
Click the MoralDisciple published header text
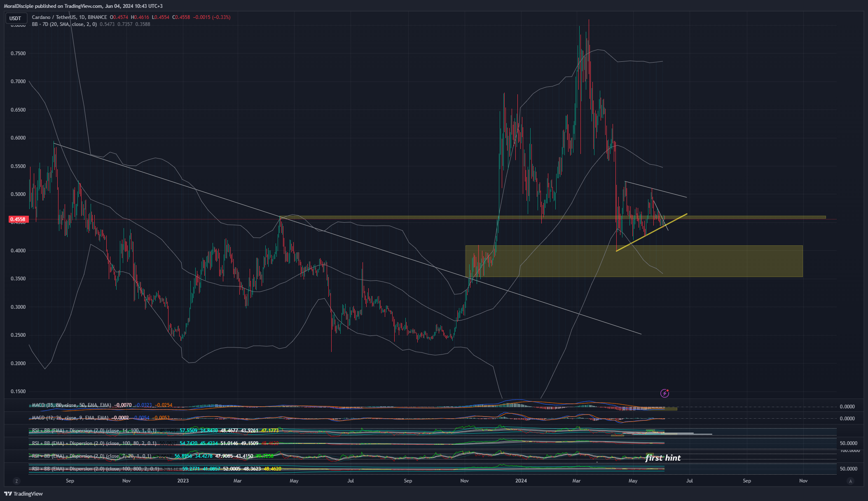(83, 6)
